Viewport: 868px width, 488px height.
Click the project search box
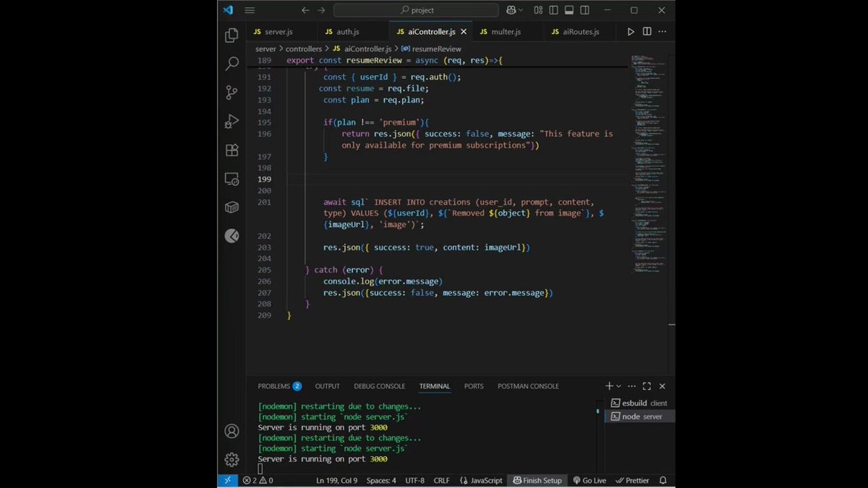click(416, 10)
